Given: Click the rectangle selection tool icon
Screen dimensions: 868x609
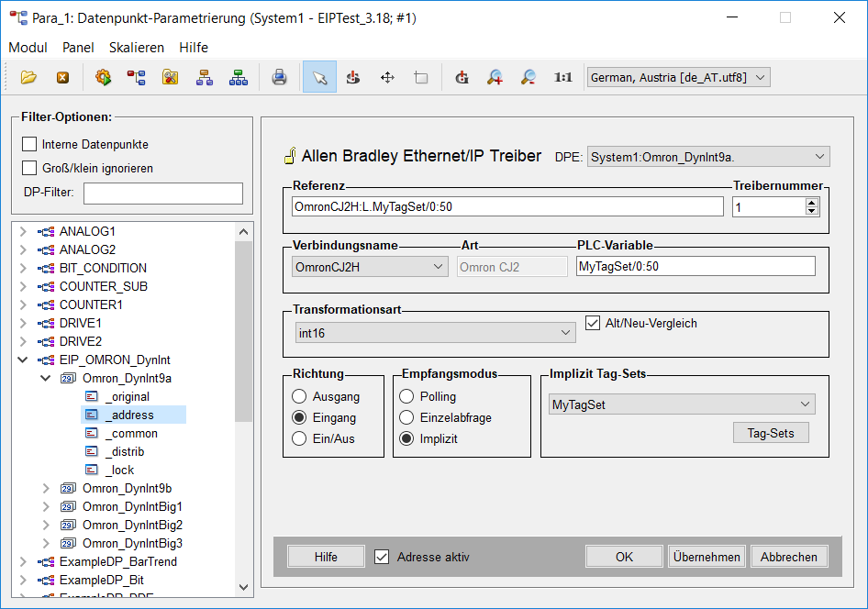Looking at the screenshot, I should pos(421,77).
